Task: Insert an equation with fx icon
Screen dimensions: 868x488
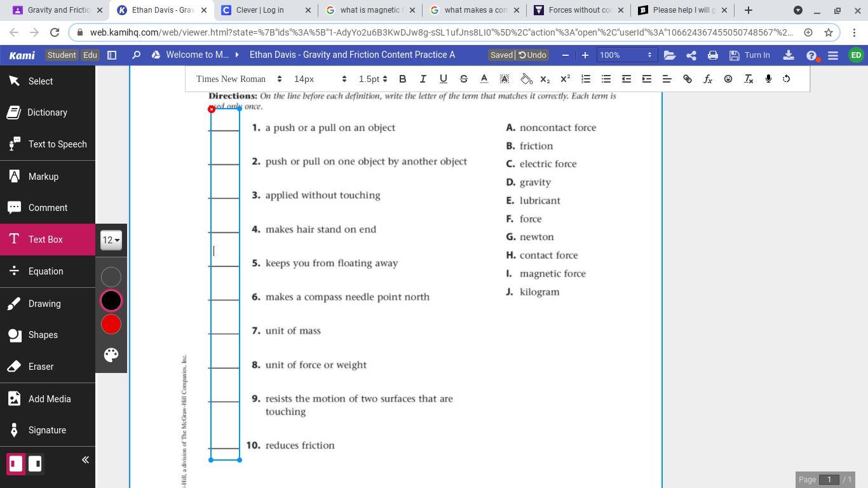Action: click(708, 79)
